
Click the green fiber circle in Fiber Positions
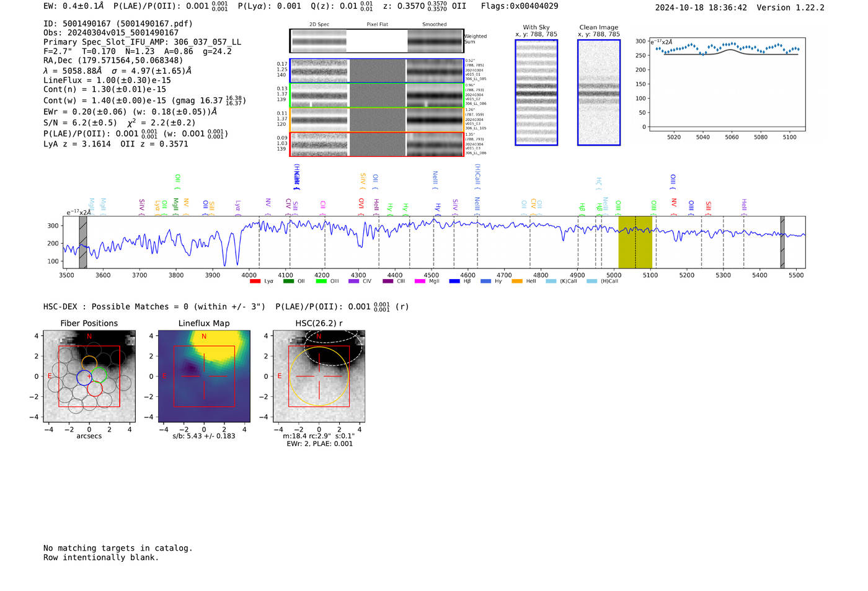(99, 375)
